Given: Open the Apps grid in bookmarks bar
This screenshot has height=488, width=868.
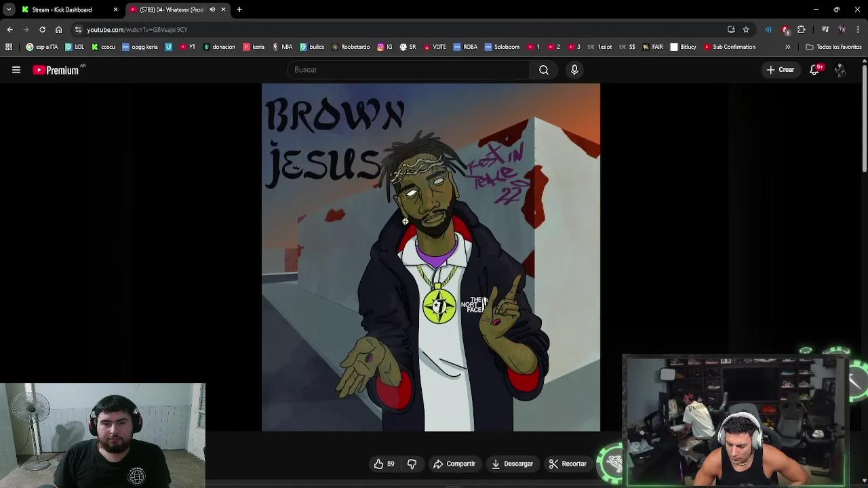Looking at the screenshot, I should click(9, 47).
